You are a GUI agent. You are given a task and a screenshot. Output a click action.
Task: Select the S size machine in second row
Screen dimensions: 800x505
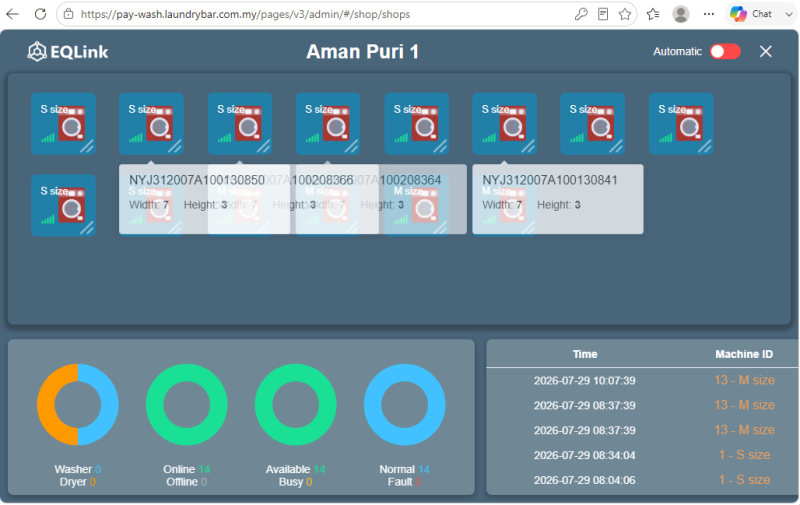pos(63,205)
